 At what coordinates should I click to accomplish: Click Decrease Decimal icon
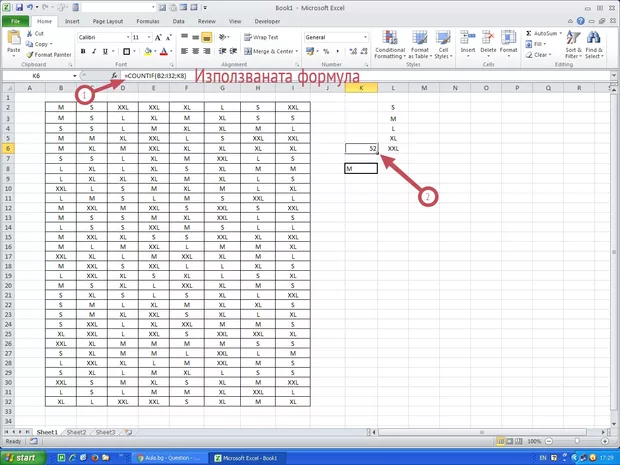click(x=364, y=51)
